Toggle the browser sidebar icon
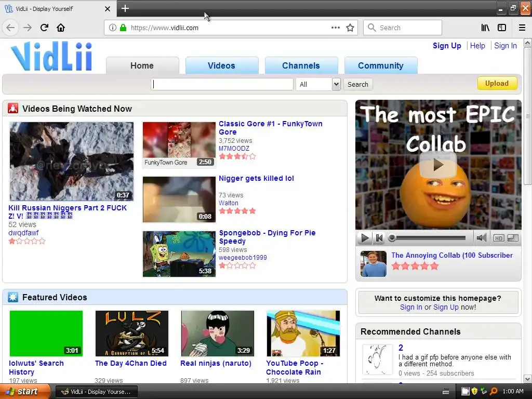The width and height of the screenshot is (532, 399). click(x=502, y=28)
